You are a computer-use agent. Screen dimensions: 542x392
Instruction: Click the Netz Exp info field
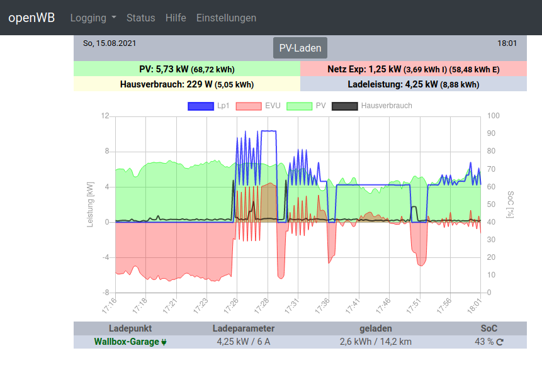click(x=414, y=69)
